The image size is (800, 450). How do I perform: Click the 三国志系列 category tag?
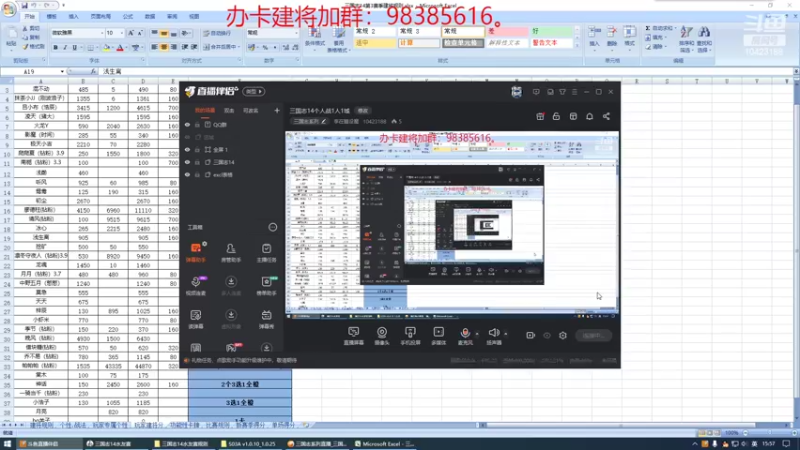309,121
